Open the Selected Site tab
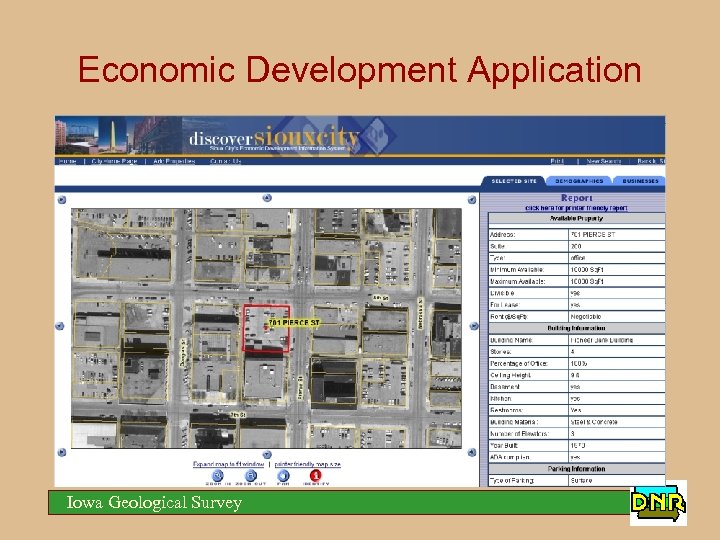This screenshot has height=540, width=720. 514,181
